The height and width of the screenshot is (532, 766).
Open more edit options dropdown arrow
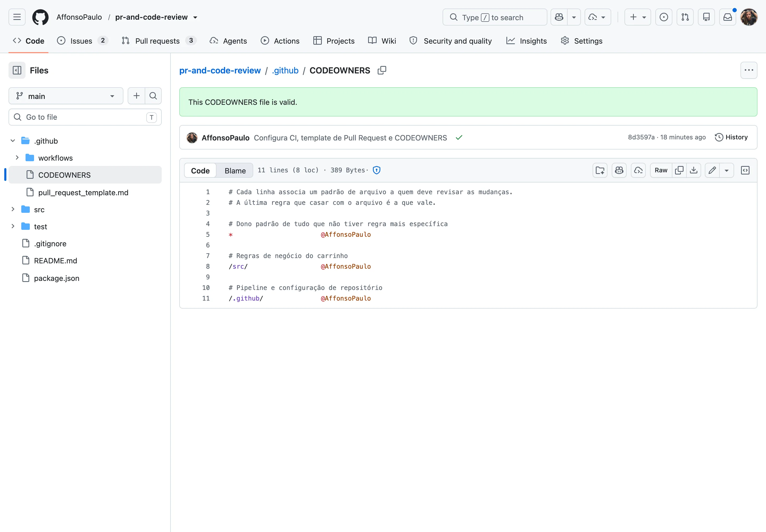coord(726,170)
